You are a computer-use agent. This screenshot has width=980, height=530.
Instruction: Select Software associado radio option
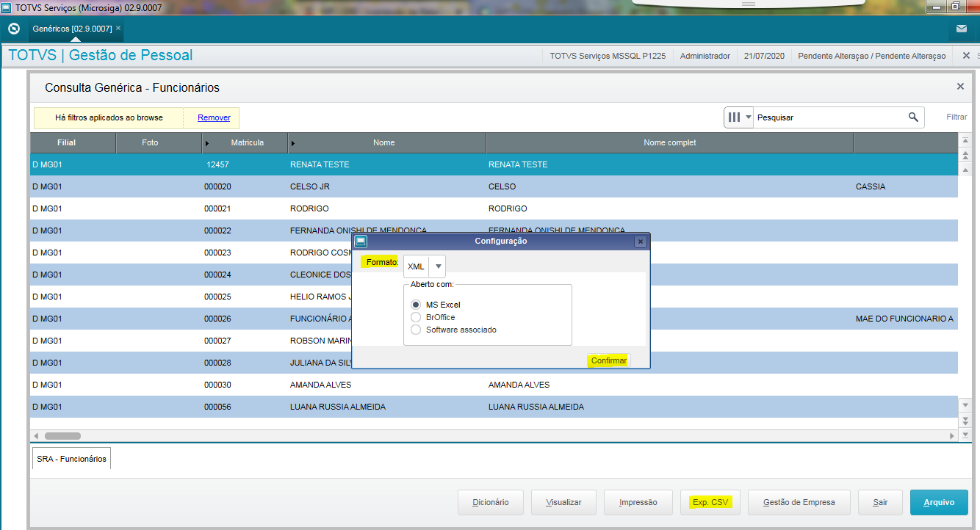click(x=416, y=330)
